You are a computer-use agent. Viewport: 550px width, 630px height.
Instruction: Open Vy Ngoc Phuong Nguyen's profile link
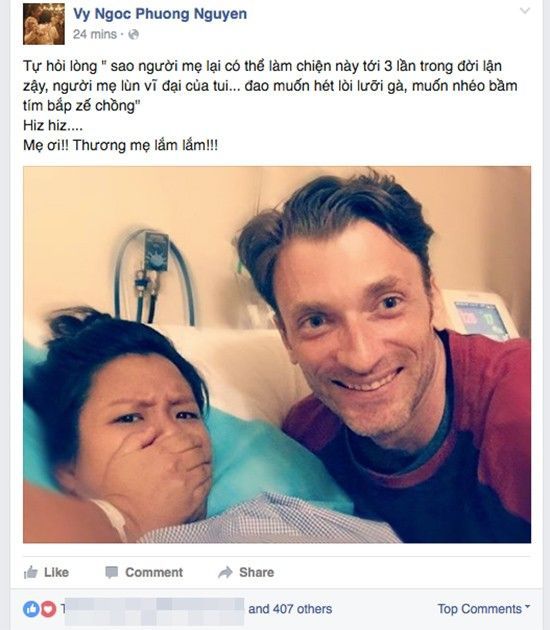(x=160, y=14)
